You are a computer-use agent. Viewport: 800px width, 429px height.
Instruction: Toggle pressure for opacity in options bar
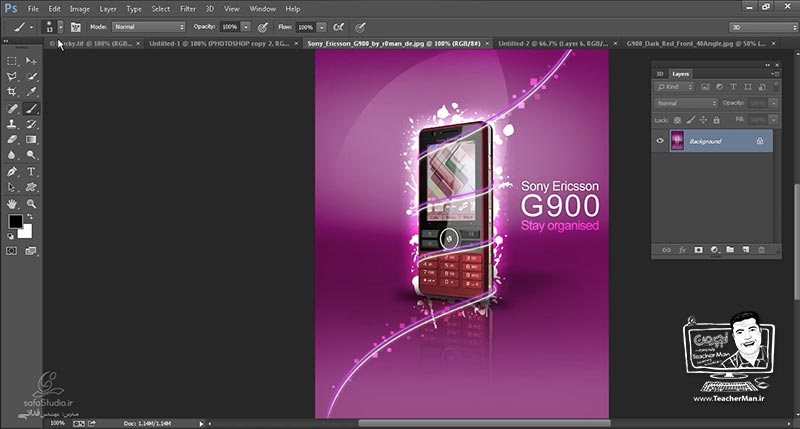point(263,28)
